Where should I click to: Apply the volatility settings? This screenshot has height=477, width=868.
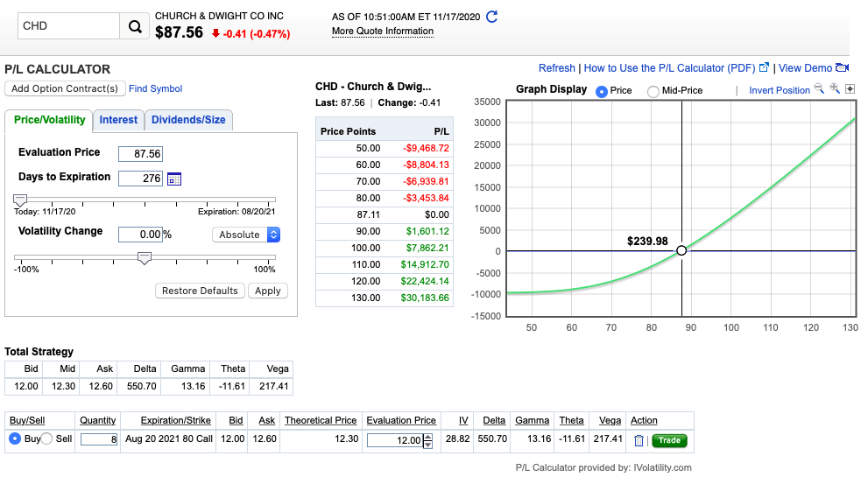pos(268,291)
